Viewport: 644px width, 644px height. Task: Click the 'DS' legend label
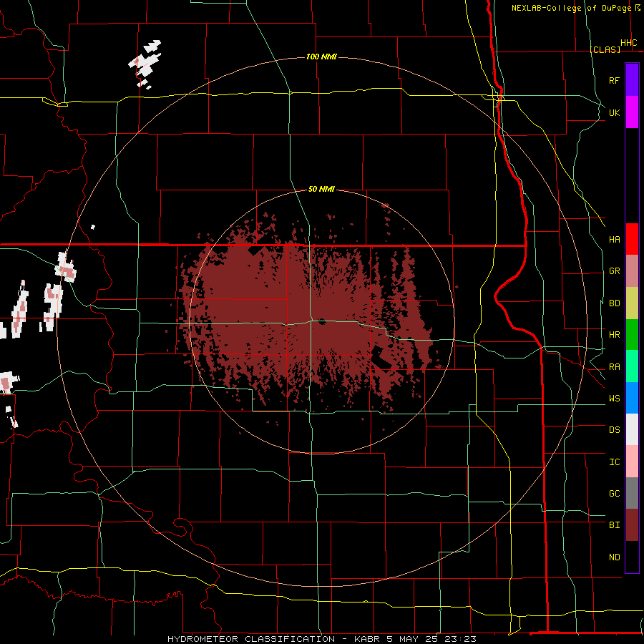tap(614, 430)
